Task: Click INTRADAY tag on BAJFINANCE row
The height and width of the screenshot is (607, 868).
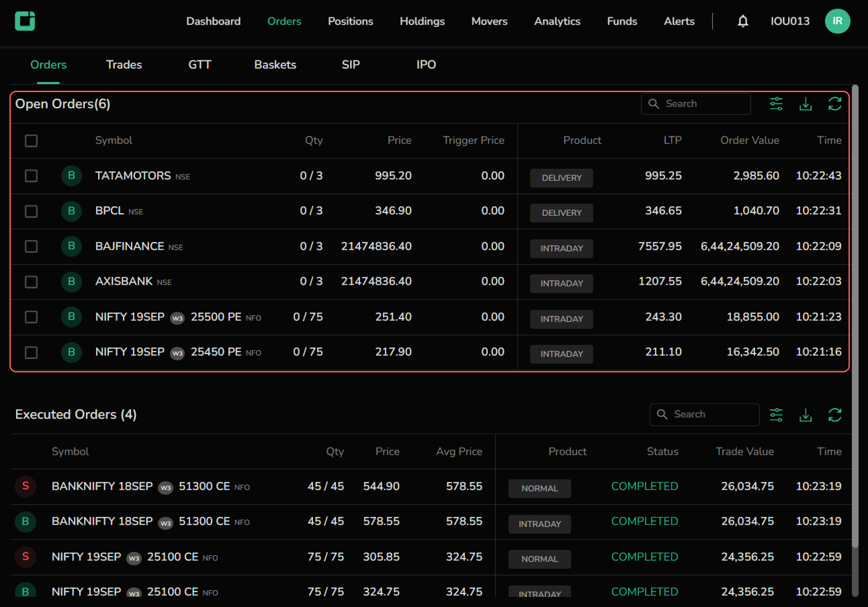Action: pos(561,248)
